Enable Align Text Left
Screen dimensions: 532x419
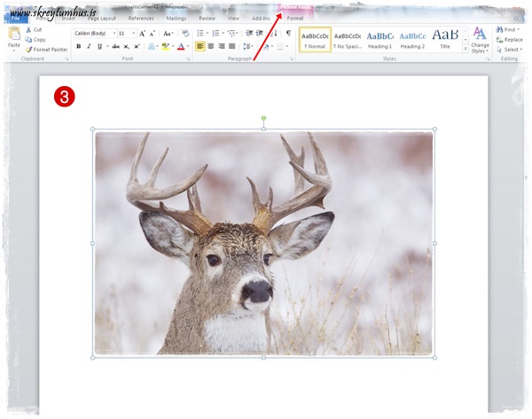coord(200,46)
